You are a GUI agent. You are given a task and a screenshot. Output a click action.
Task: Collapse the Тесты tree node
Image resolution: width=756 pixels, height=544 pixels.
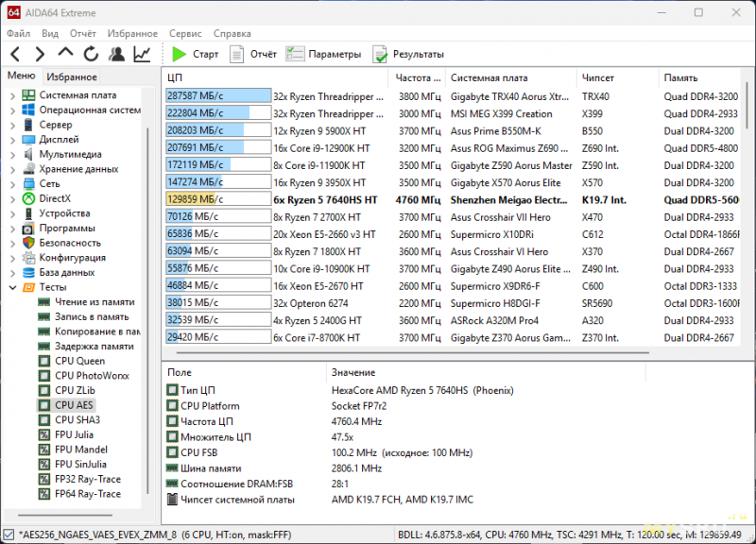(12, 287)
